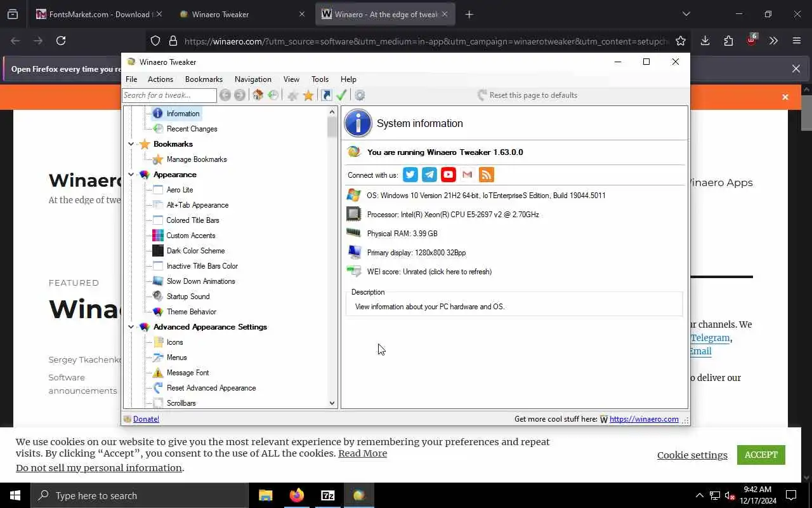Collapse Advanced Appearance Settings group

(x=131, y=327)
